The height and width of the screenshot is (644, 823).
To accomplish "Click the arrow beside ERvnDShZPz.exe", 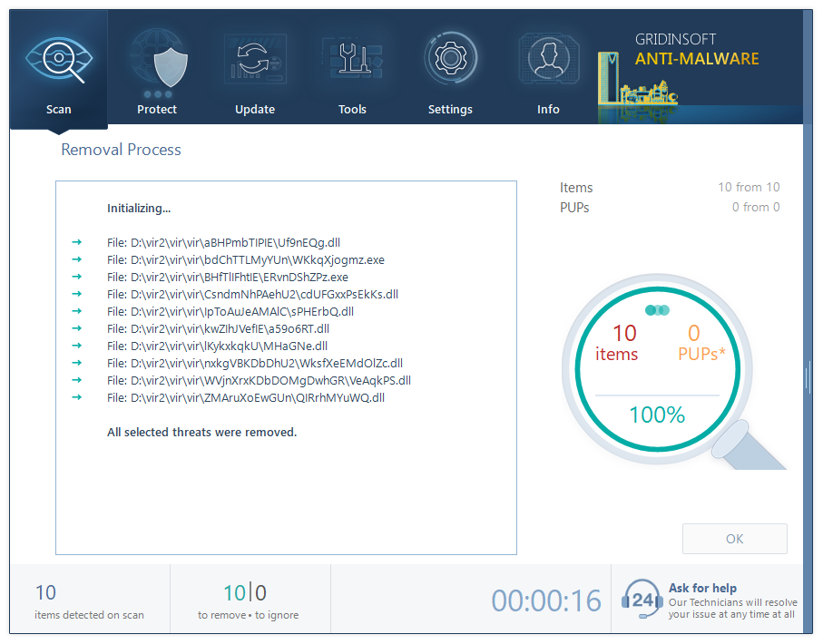I will pos(76,277).
